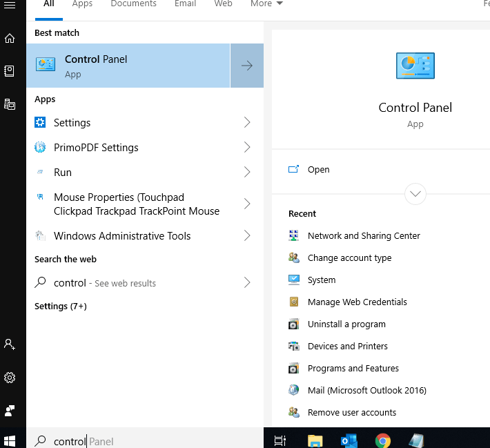
Task: Click the Network and Sharing Center icon
Action: point(294,235)
